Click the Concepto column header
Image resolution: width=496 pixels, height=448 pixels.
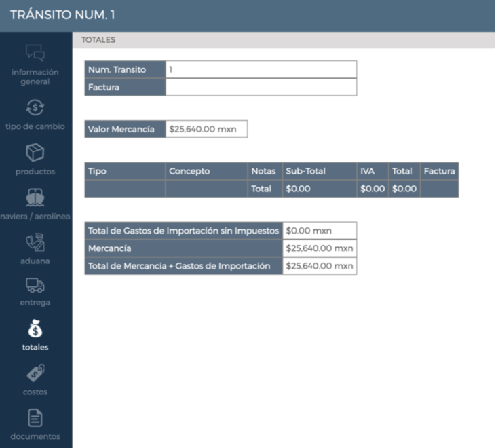(x=206, y=171)
